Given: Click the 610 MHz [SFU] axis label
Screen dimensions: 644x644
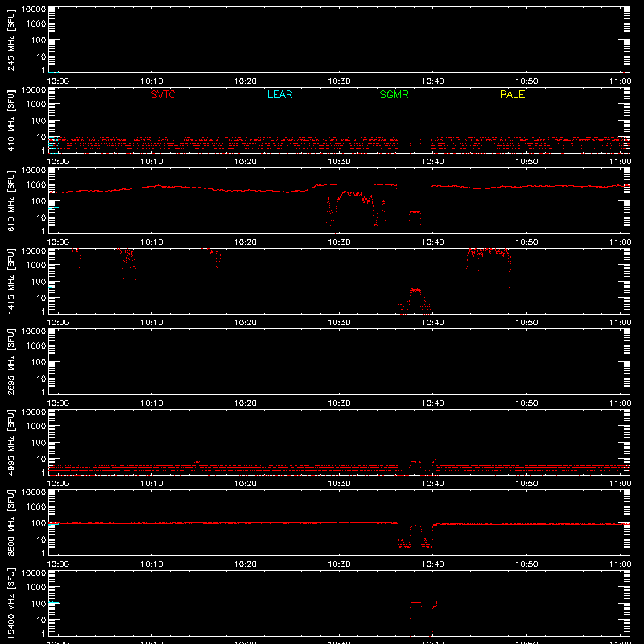Looking at the screenshot, I should 10,201.
